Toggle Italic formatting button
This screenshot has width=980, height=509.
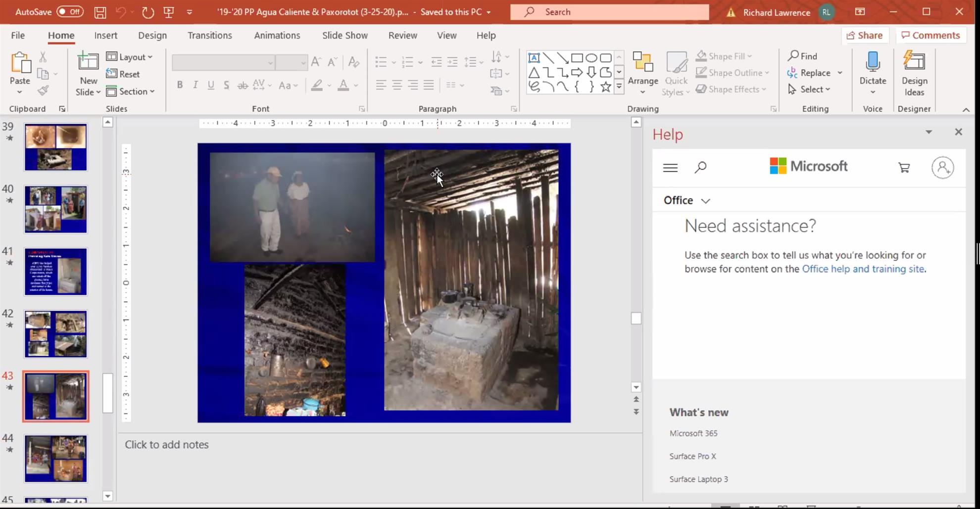click(x=195, y=85)
